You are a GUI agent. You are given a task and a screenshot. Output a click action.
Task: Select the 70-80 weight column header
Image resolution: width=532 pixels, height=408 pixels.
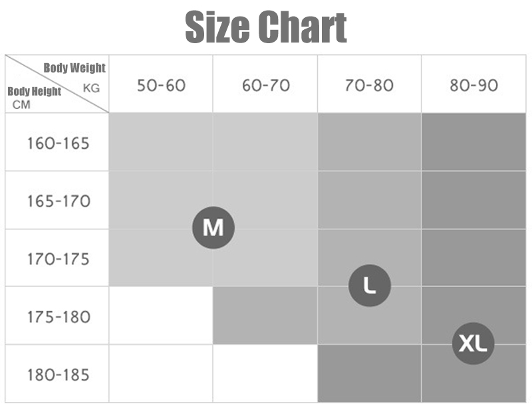[x=370, y=86]
